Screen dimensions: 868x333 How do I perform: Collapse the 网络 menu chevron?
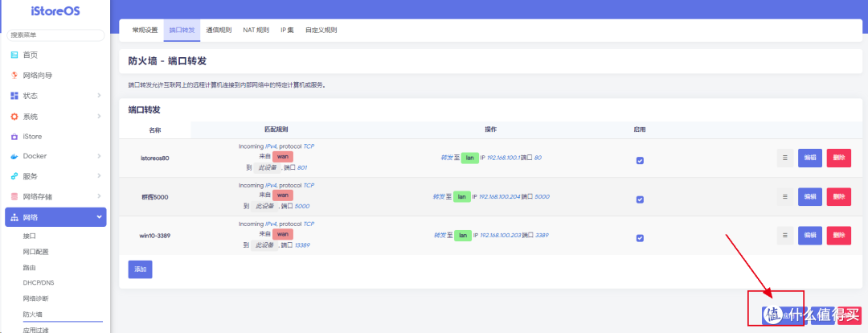99,217
